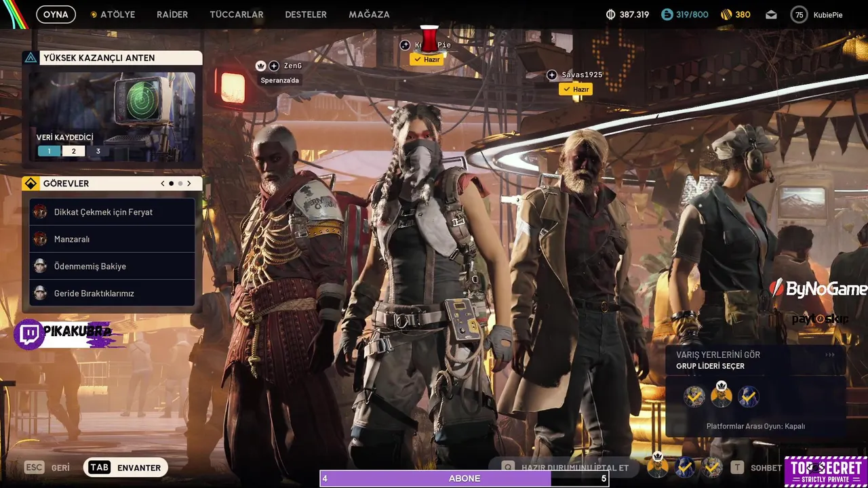Click the third blue avatar in destinations panel

[x=748, y=396]
